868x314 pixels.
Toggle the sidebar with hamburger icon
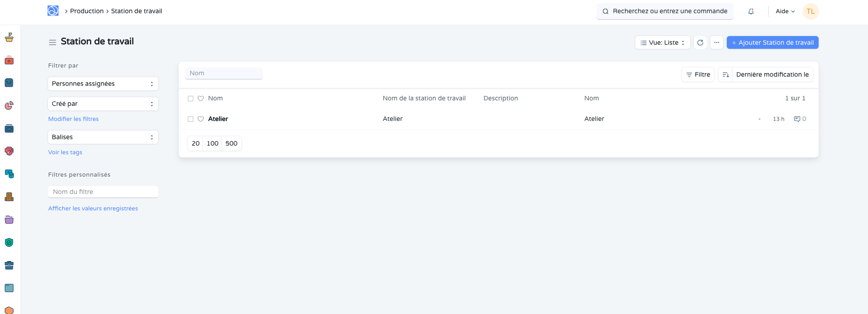coord(53,42)
